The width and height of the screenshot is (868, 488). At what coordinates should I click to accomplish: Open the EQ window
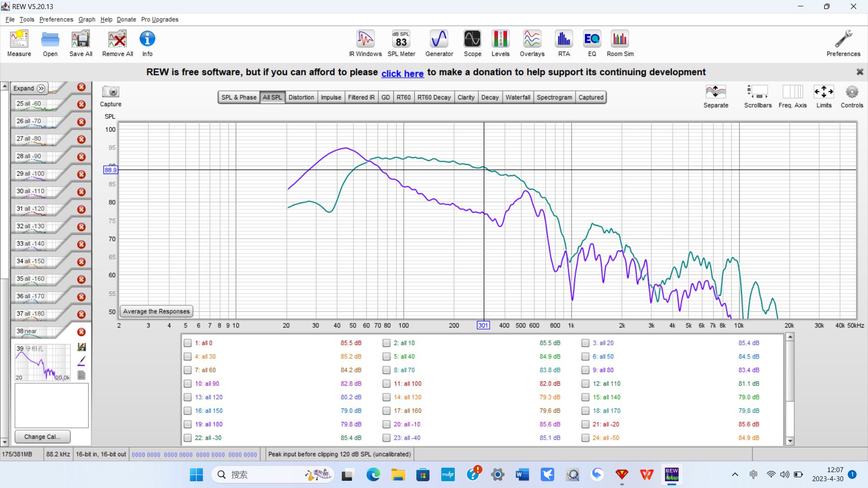point(592,43)
